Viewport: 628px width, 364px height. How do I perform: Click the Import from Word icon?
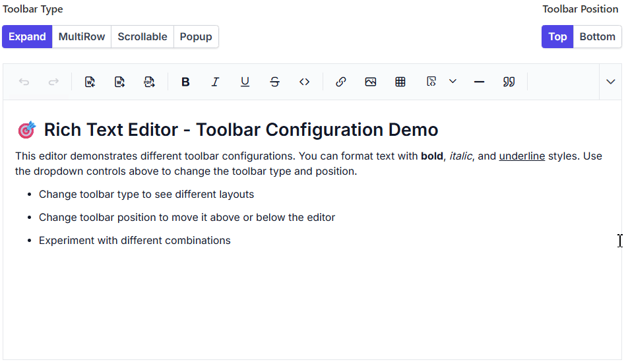click(90, 82)
